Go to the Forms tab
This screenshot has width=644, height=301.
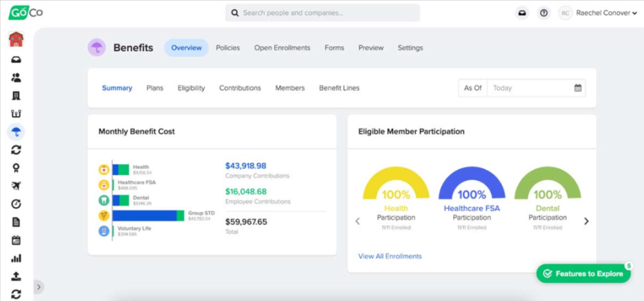tap(334, 48)
